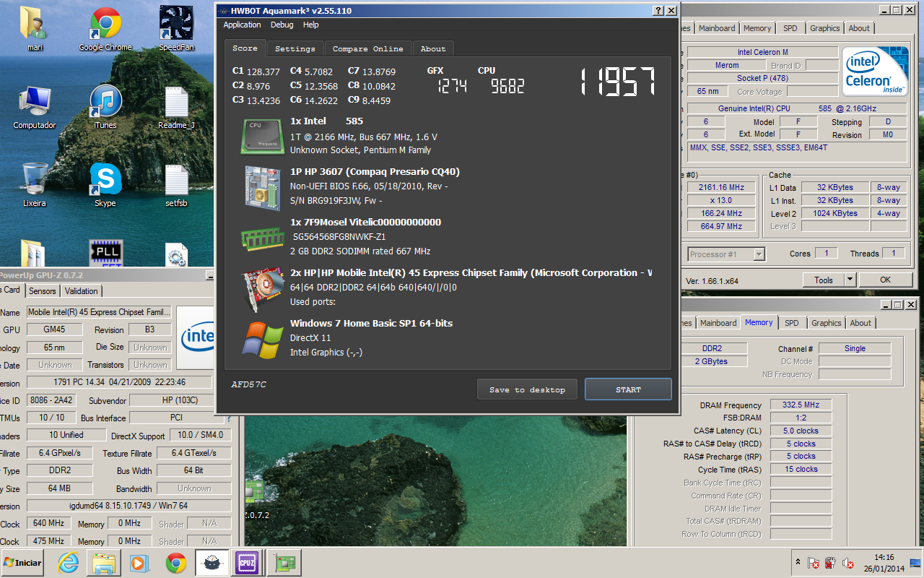
Task: Open the Debug menu in Aquamark
Action: click(x=282, y=25)
